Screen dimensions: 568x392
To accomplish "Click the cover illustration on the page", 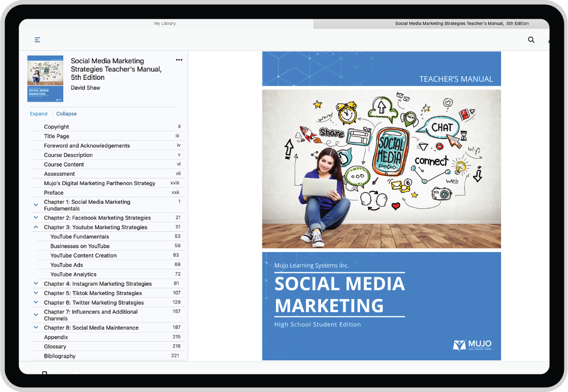I will tap(381, 169).
